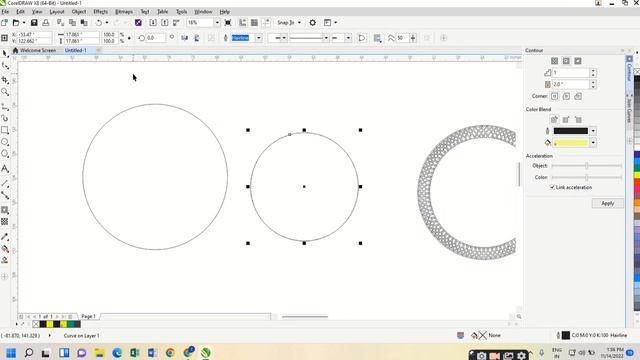The height and width of the screenshot is (360, 640).
Task: Select the Shape tool
Action: (5, 66)
